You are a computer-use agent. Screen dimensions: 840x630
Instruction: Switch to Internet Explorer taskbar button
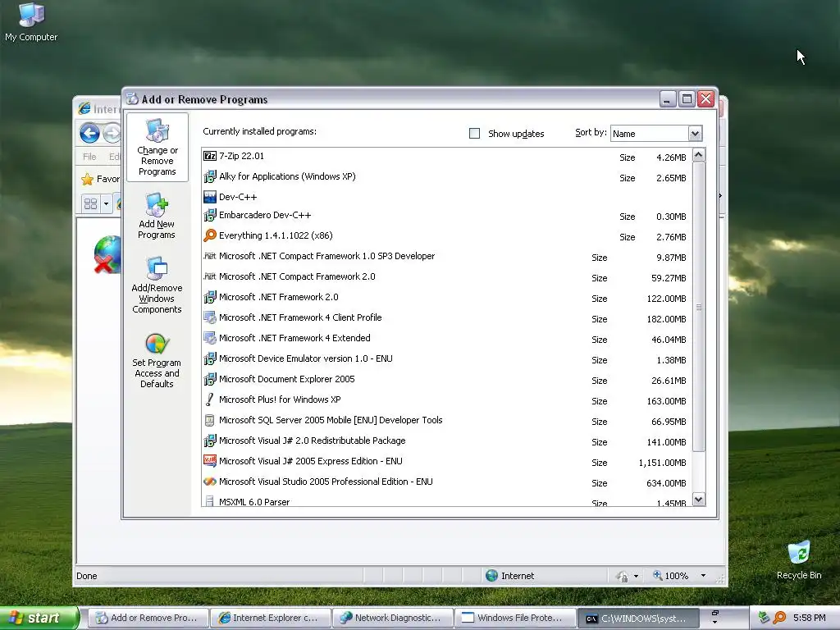coord(269,618)
